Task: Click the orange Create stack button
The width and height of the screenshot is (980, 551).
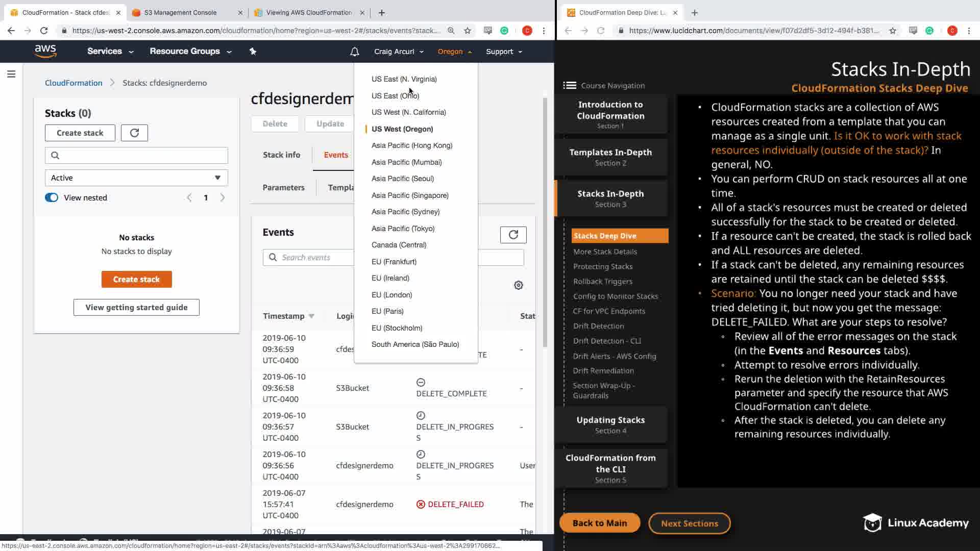Action: [x=136, y=280]
